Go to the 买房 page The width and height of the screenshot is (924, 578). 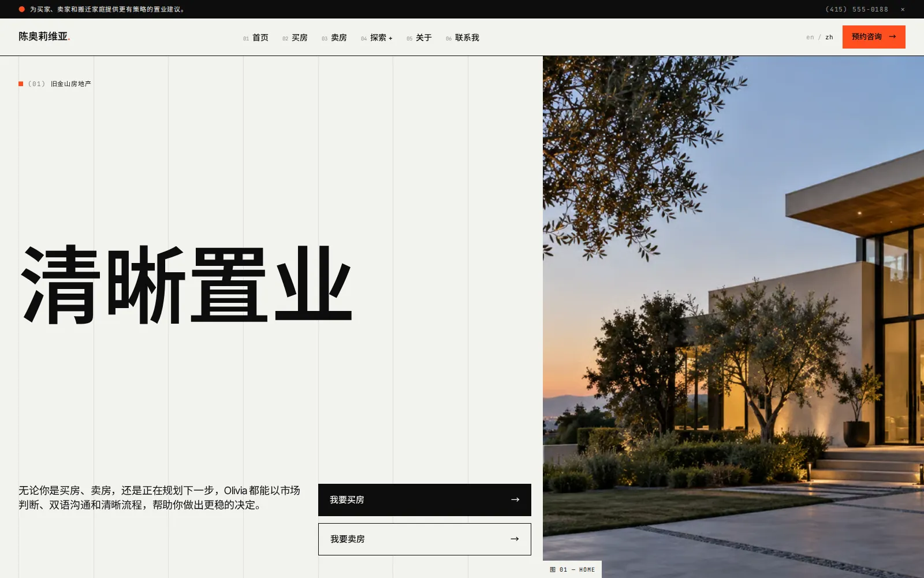pos(295,38)
